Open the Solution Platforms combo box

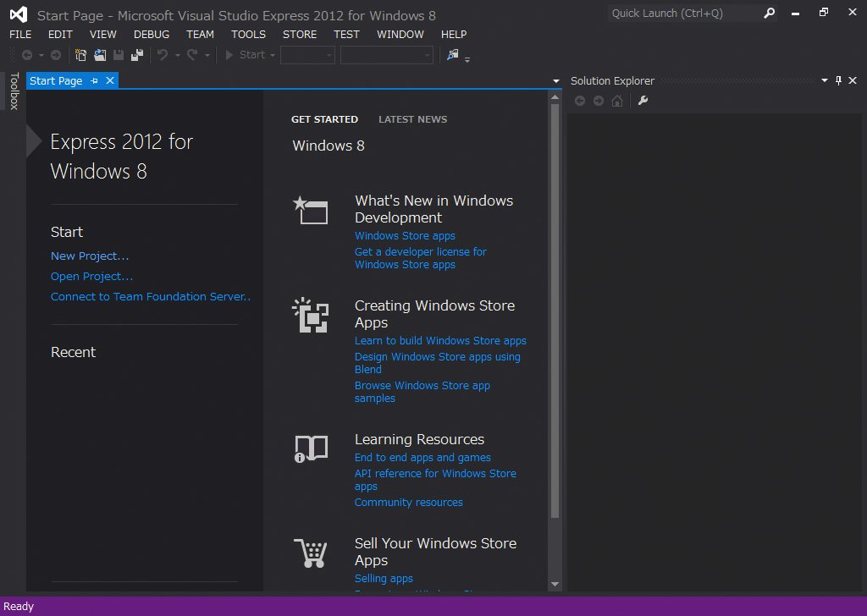click(386, 55)
